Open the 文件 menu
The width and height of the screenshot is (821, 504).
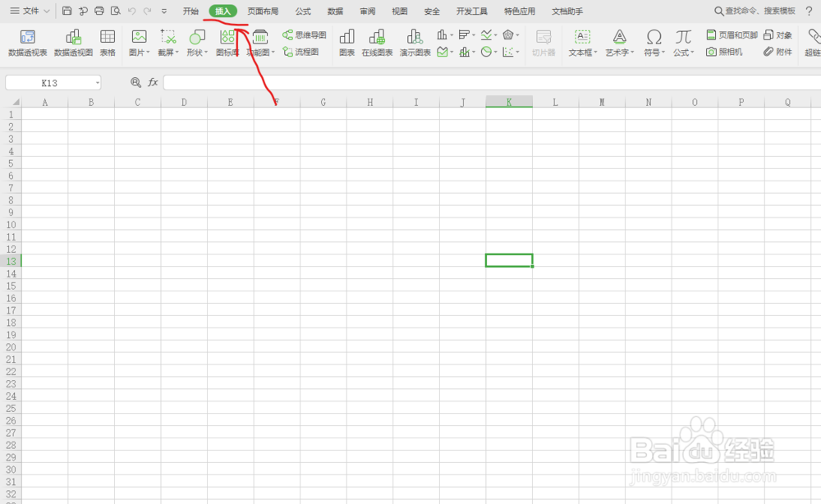click(30, 11)
